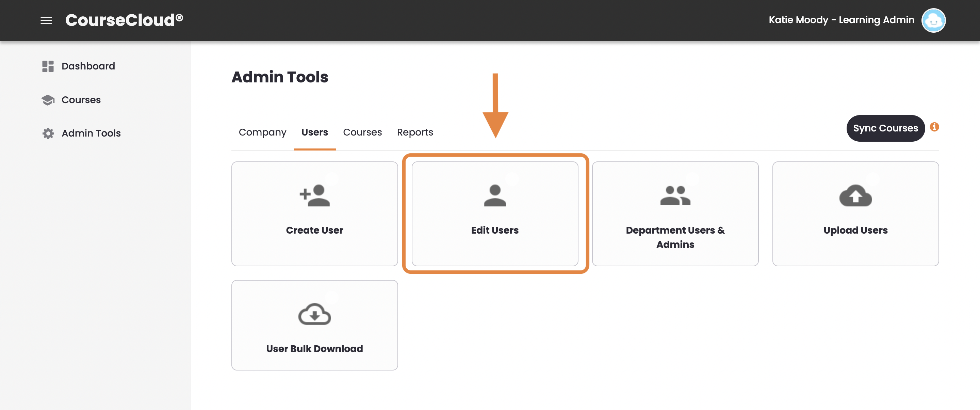The height and width of the screenshot is (410, 980).
Task: Click the Dashboard grid icon in the sidebar
Action: [x=48, y=66]
